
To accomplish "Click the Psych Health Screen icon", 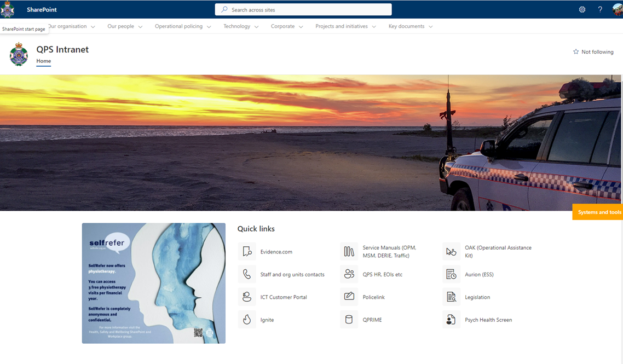I will (451, 319).
